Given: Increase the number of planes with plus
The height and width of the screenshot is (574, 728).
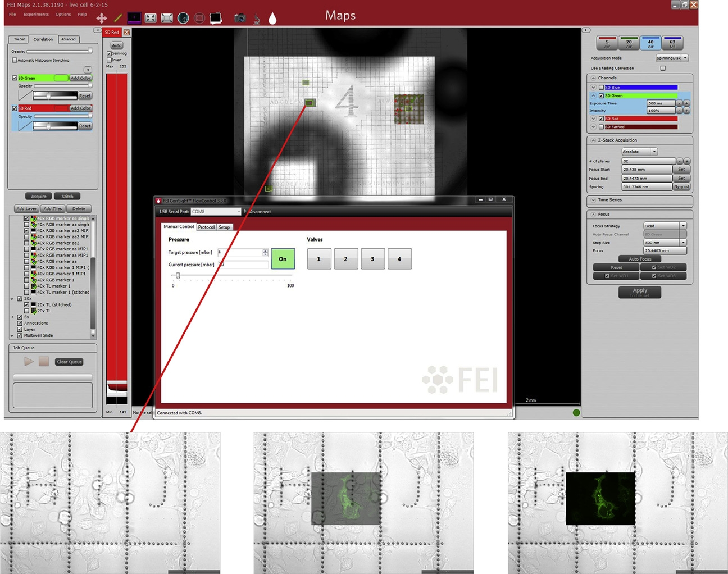Looking at the screenshot, I should point(686,161).
